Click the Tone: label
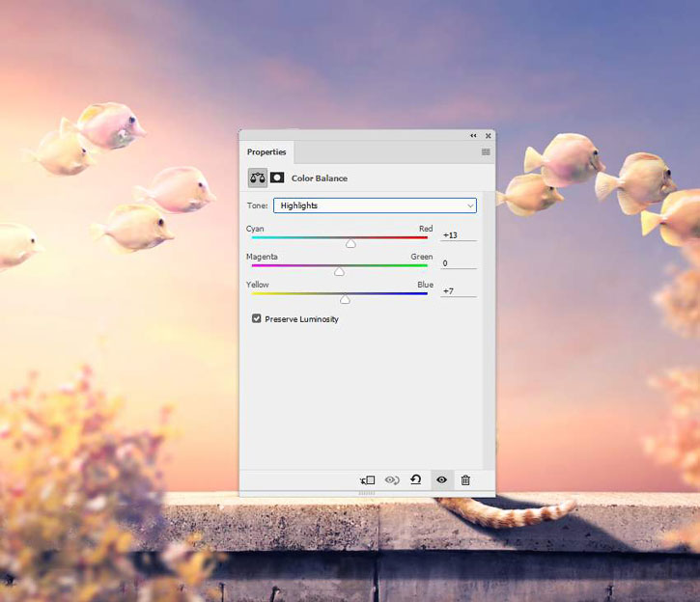 (x=257, y=205)
